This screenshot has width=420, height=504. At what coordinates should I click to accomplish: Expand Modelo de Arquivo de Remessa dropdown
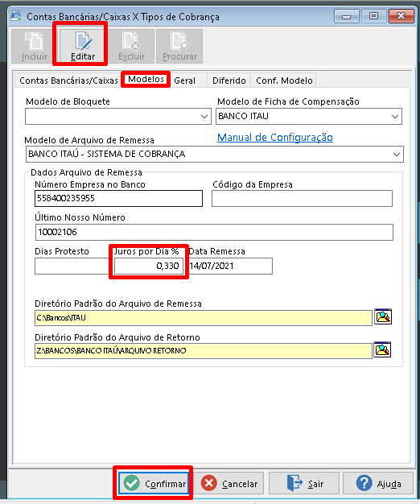click(x=397, y=155)
